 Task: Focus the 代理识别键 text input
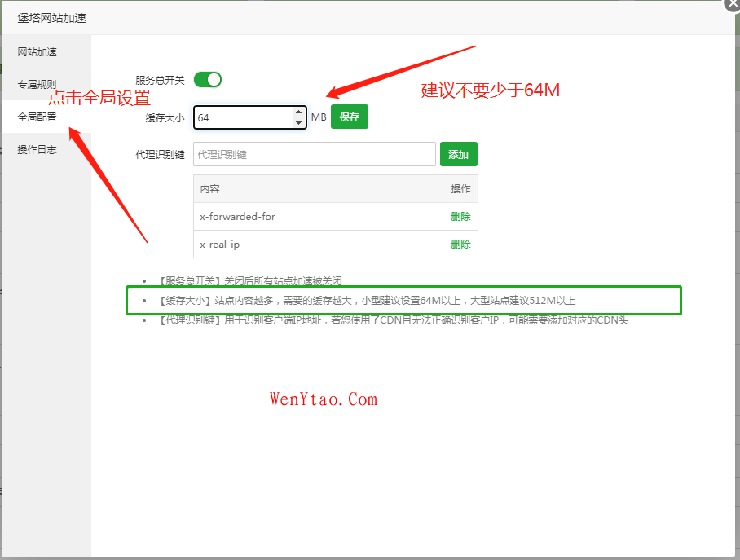pos(314,154)
